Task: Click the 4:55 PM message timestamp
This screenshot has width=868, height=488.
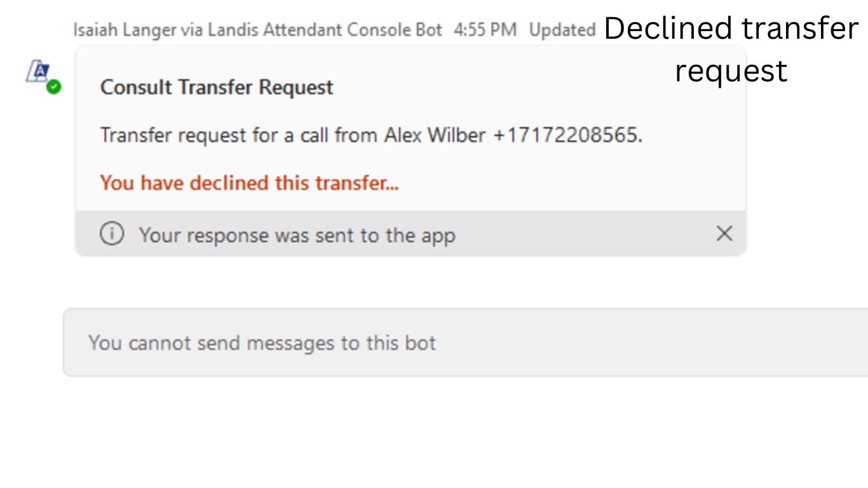Action: pyautogui.click(x=485, y=30)
